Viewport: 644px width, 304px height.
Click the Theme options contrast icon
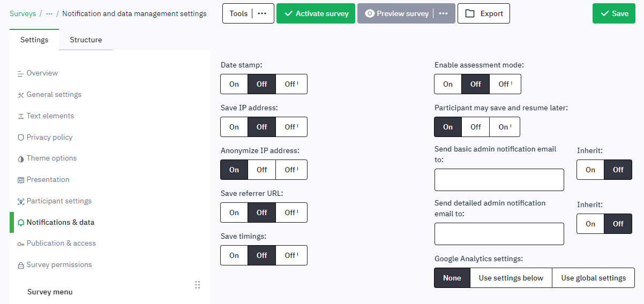tap(21, 159)
